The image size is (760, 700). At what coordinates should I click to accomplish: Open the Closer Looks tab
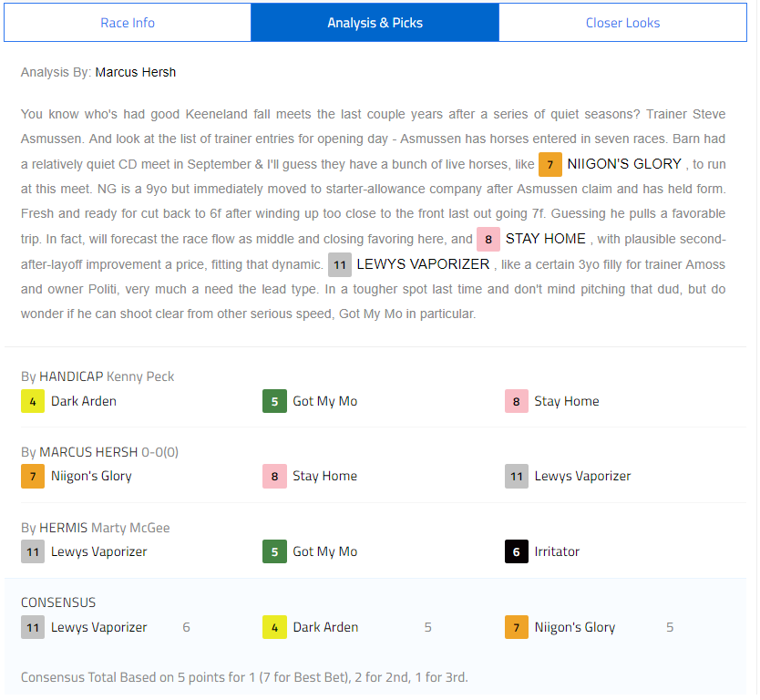pos(622,23)
